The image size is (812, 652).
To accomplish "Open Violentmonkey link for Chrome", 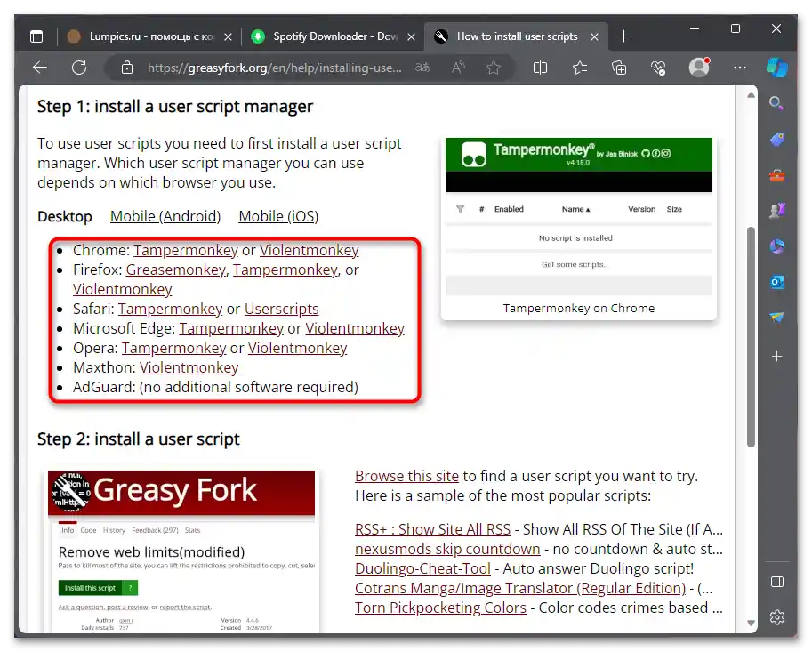I will coord(310,250).
